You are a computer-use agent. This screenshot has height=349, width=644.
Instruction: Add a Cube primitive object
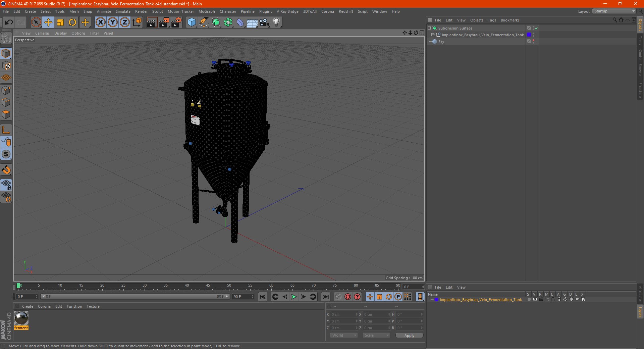192,22
